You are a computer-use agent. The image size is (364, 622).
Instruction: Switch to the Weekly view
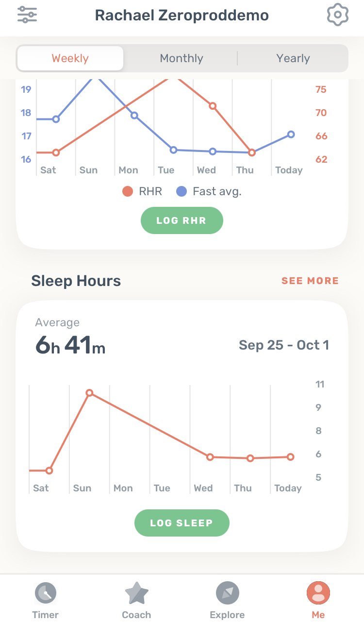coord(70,58)
